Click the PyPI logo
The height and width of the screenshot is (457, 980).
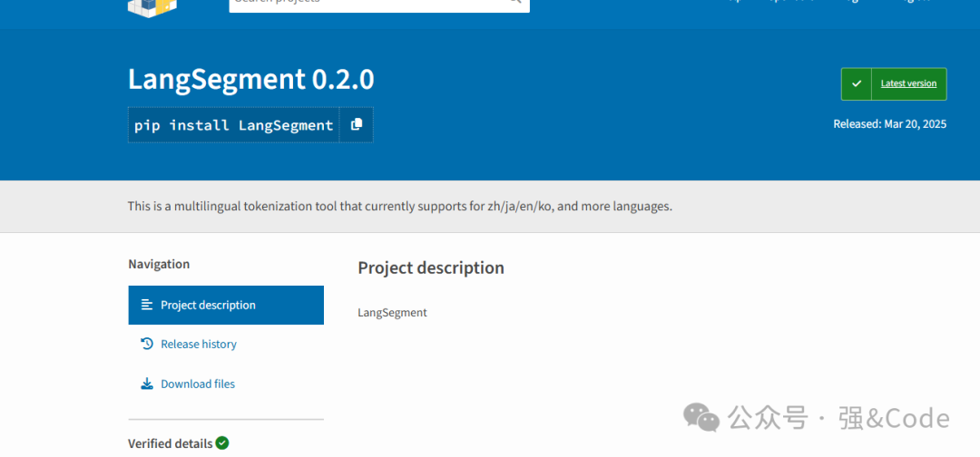pyautogui.click(x=152, y=7)
